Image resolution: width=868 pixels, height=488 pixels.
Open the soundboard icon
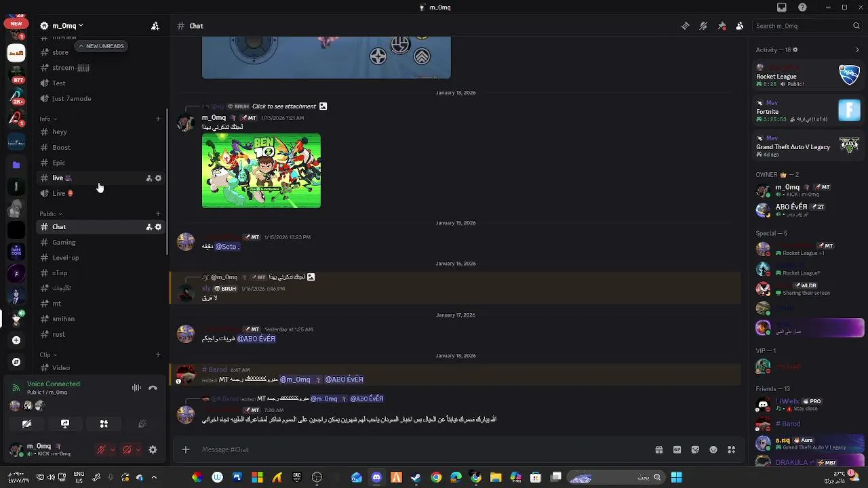point(142,424)
